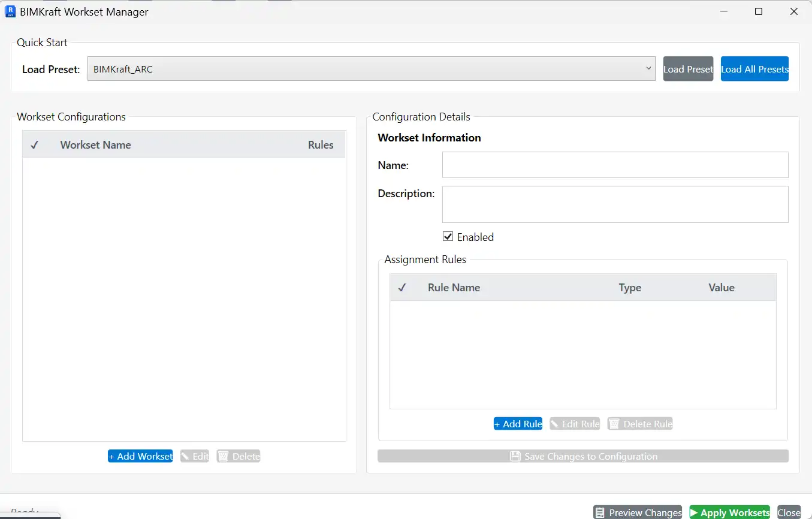Click the checkmark header in Assignment Rules table

pyautogui.click(x=402, y=288)
